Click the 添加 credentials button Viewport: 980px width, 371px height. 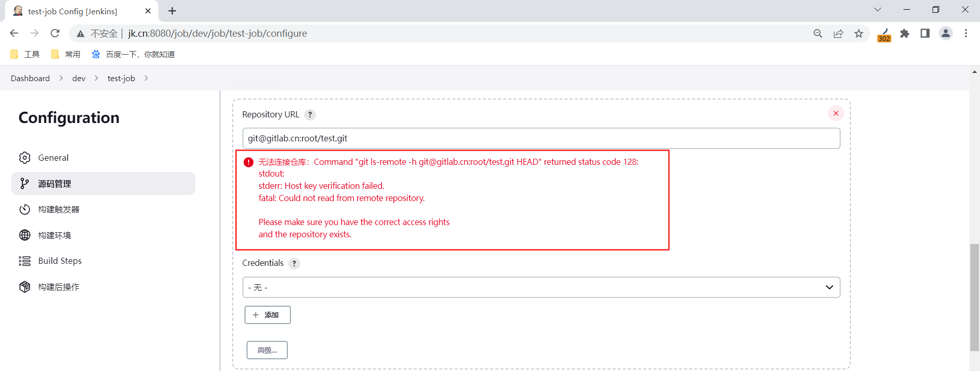267,315
